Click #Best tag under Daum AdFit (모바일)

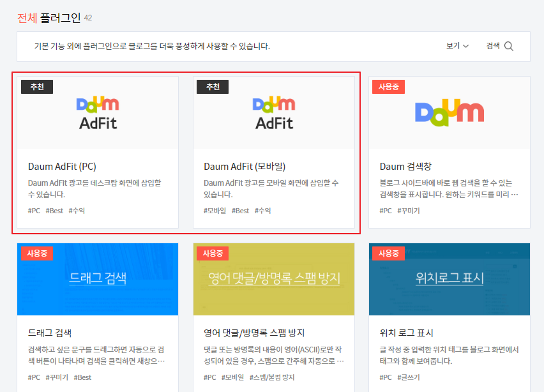241,211
